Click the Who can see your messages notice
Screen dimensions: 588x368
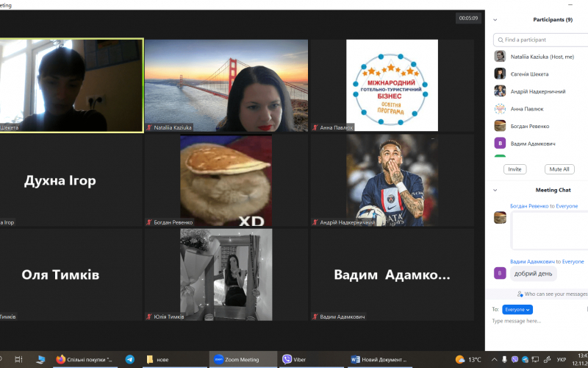tap(553, 294)
